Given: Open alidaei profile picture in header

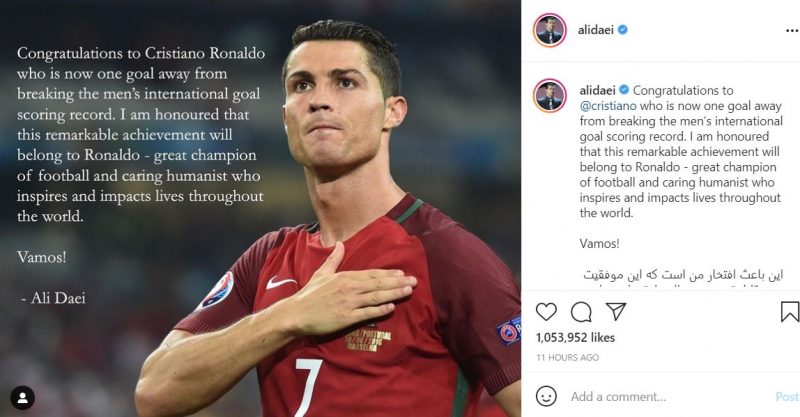Looking at the screenshot, I should tap(550, 30).
